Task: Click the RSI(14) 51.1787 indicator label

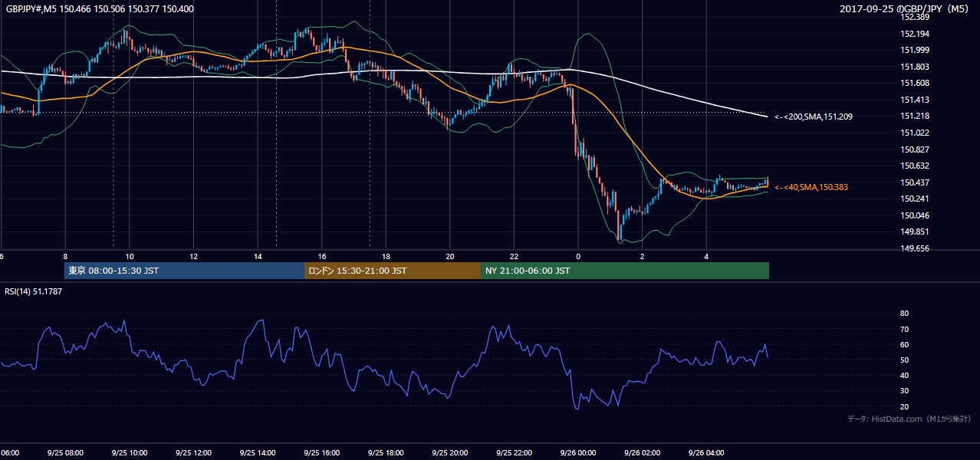Action: tap(34, 291)
